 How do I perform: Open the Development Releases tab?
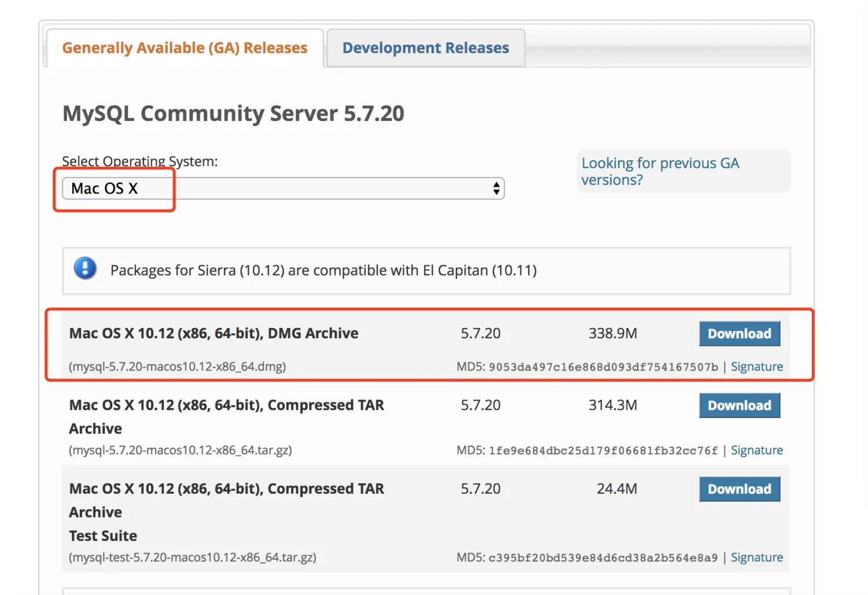(426, 48)
